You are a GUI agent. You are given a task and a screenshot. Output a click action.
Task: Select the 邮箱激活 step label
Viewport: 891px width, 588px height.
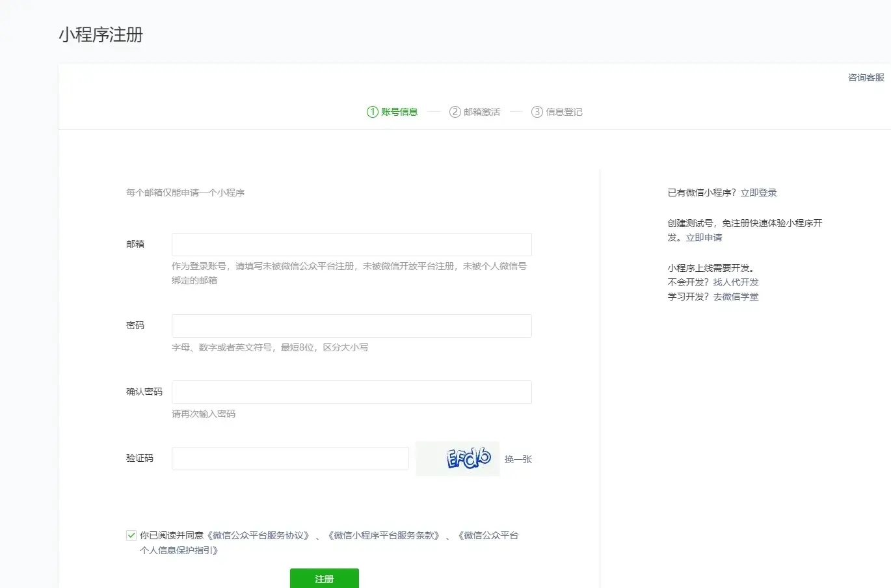482,112
